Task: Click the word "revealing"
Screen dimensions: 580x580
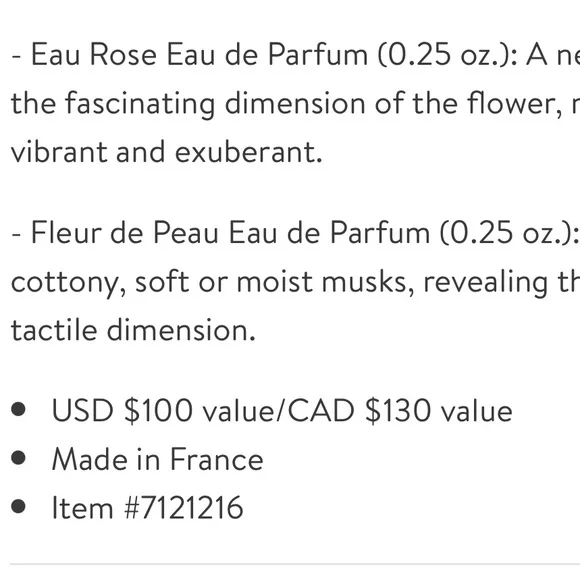Action: (485, 283)
